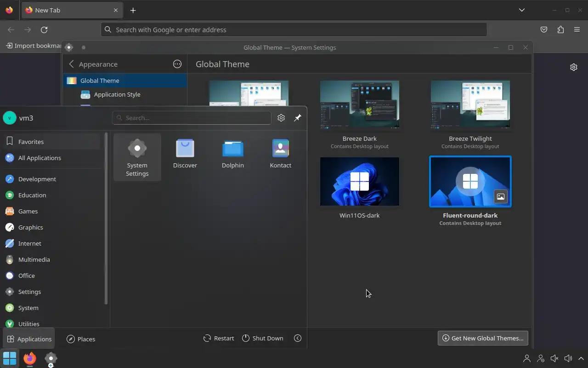Launch Discover from favorites grid

coord(185,154)
